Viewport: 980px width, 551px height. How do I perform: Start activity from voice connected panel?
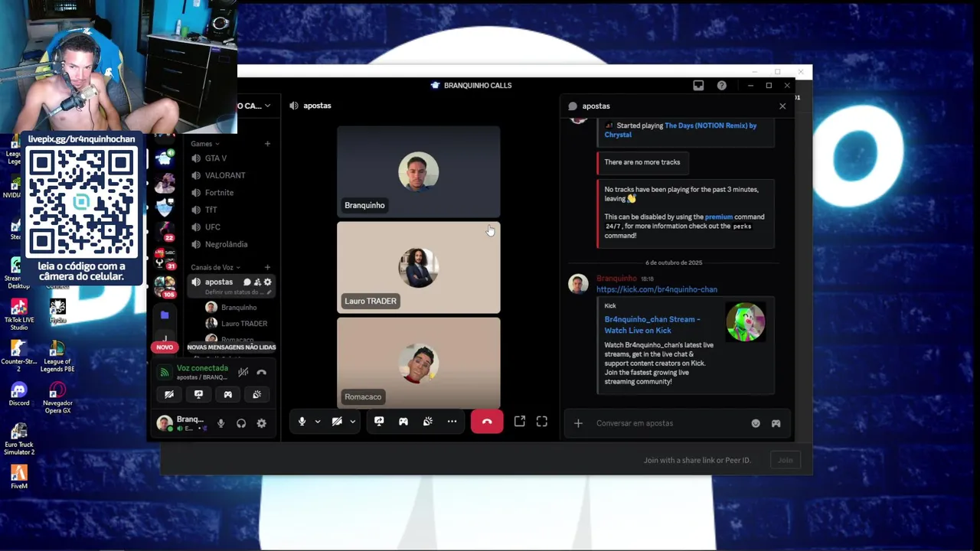coord(227,395)
